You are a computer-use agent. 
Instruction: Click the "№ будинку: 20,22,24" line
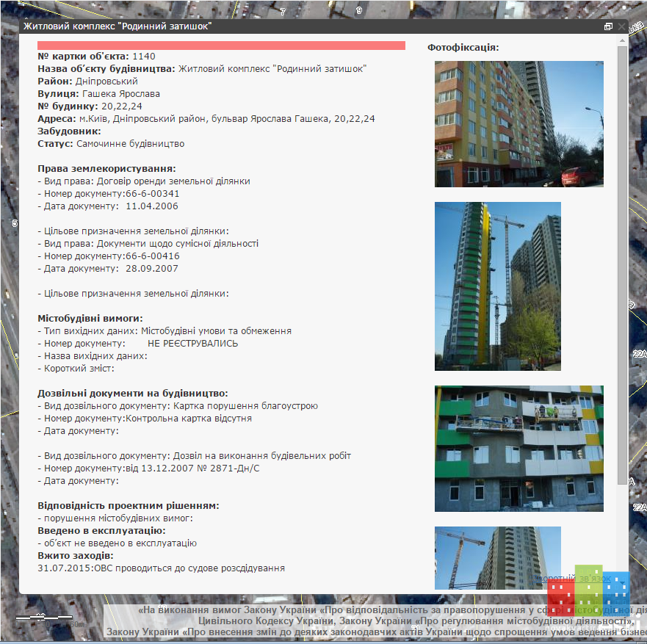[90, 106]
